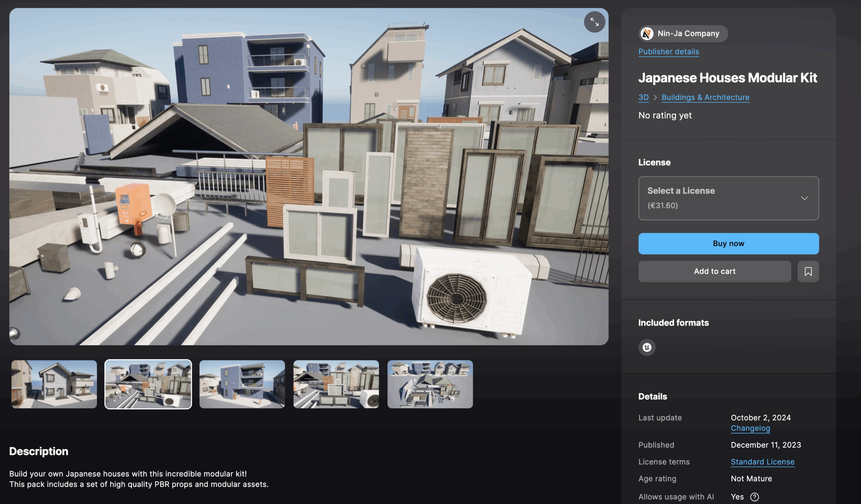Bookmark this asset with the wishlist icon
The height and width of the screenshot is (504, 861).
[808, 271]
